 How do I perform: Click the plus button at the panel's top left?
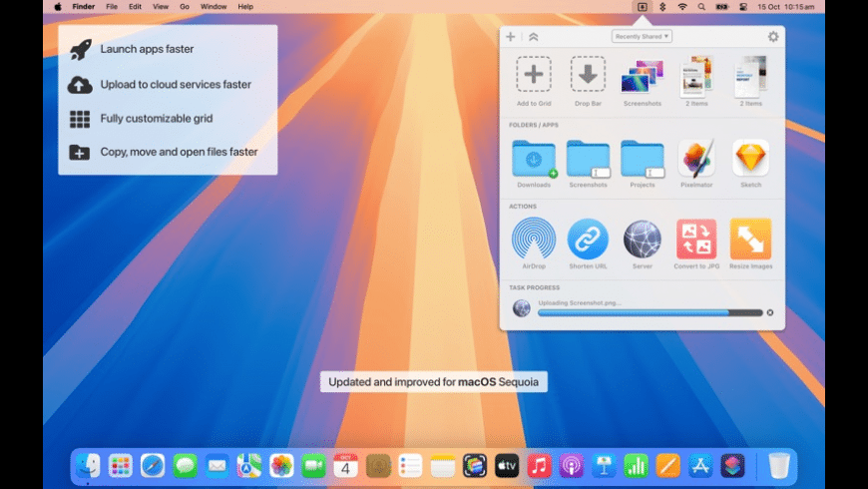(x=511, y=37)
